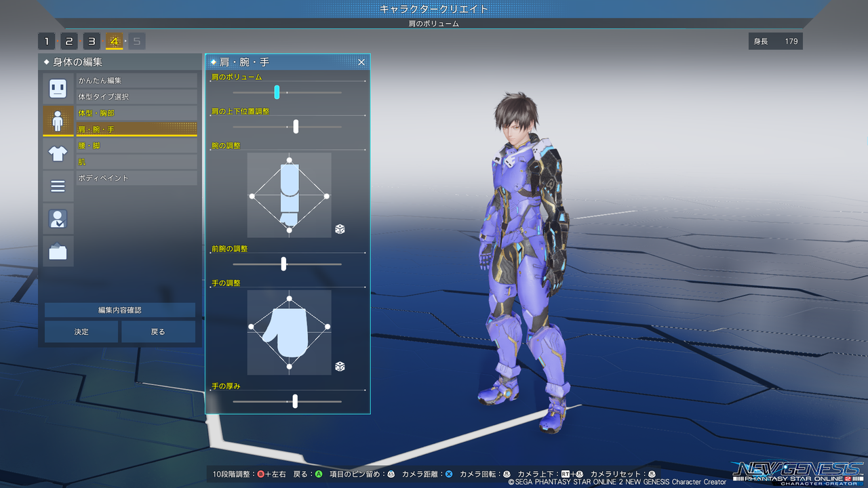This screenshot has height=488, width=868.
Task: Open the face editing category icon
Action: (58, 88)
